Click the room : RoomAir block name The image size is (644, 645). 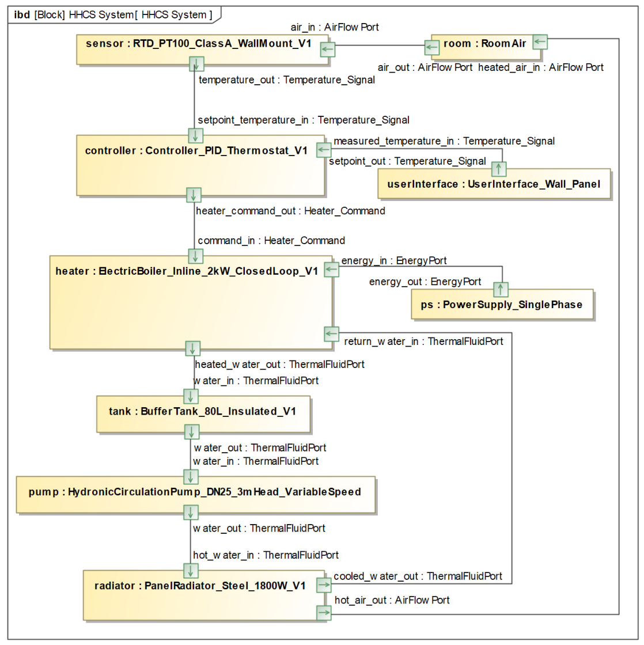click(485, 44)
